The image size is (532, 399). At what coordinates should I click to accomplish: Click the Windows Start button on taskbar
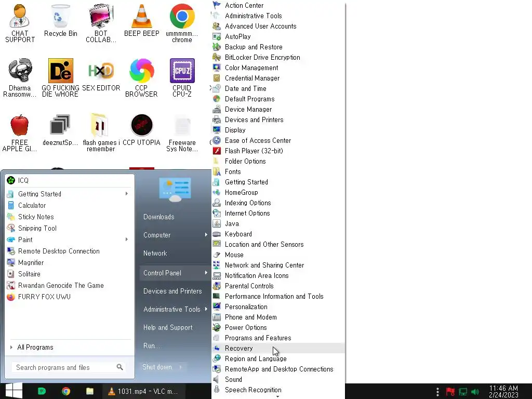(14, 391)
